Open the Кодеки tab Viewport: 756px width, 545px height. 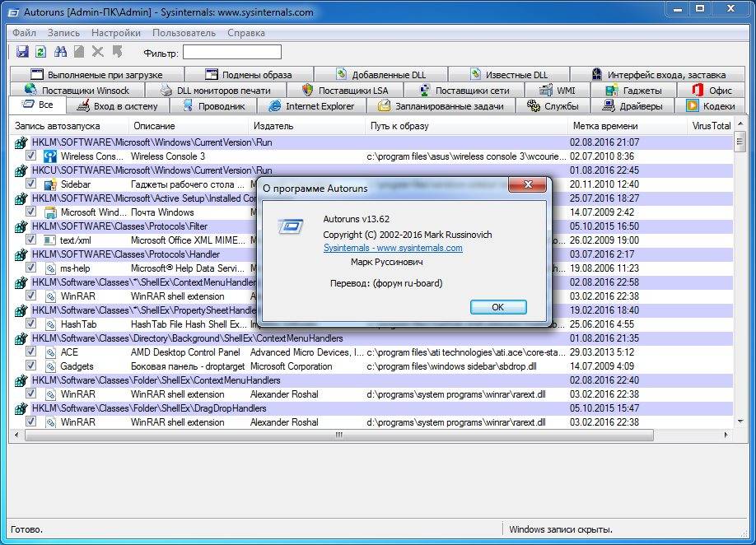pos(711,106)
